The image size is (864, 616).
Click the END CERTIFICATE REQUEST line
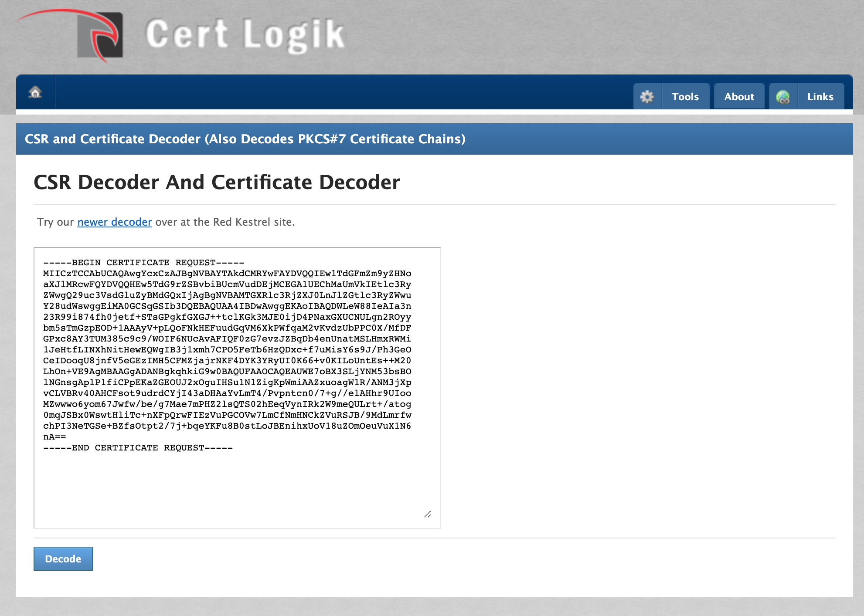coord(138,448)
